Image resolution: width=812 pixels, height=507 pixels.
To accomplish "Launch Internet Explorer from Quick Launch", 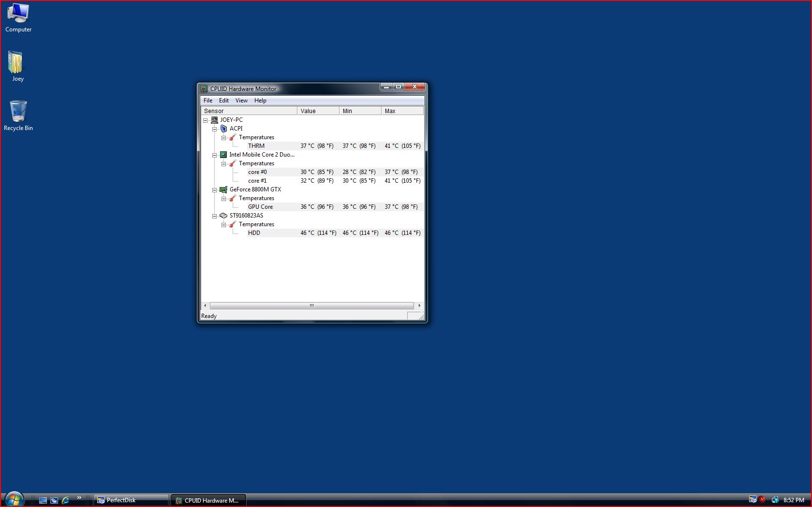I will 65,500.
